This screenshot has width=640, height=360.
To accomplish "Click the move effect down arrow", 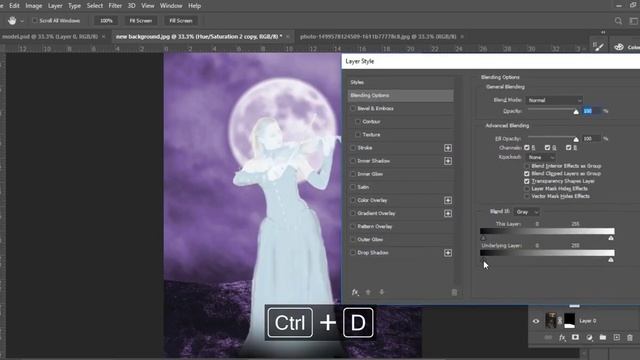I will pyautogui.click(x=382, y=292).
